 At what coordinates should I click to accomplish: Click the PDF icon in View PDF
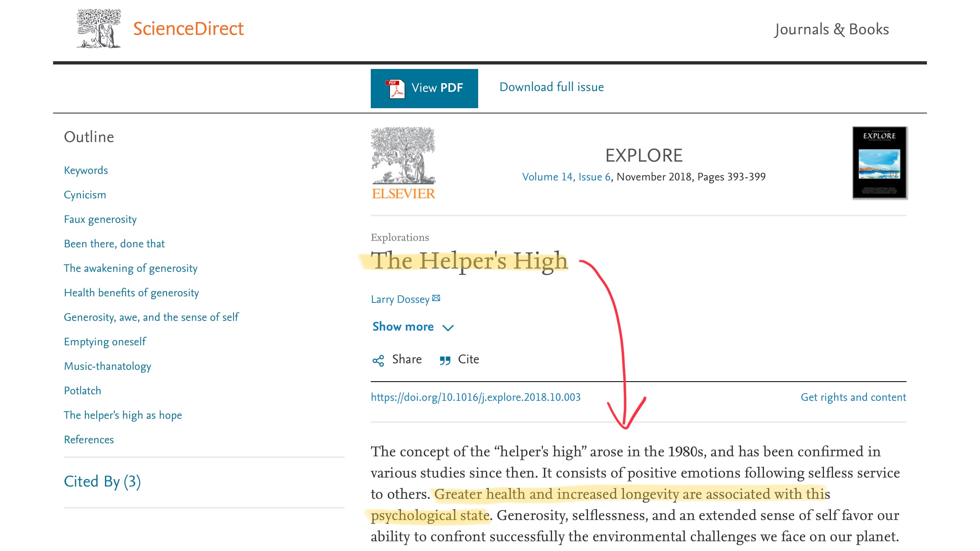coord(395,88)
